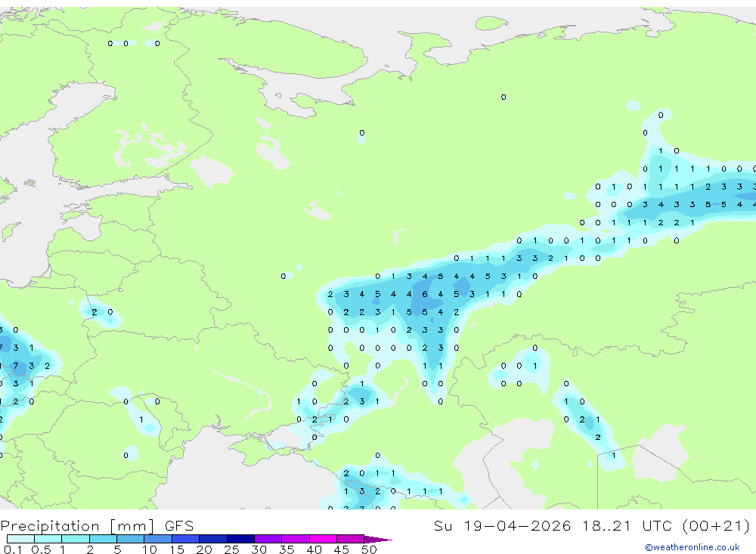This screenshot has height=554, width=756.
Task: Select the "Su" weekday abbreviation
Action: pyautogui.click(x=442, y=525)
